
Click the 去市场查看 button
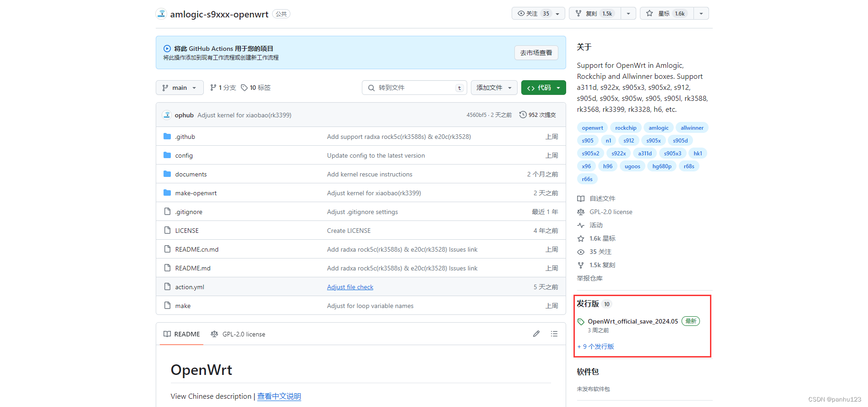536,53
